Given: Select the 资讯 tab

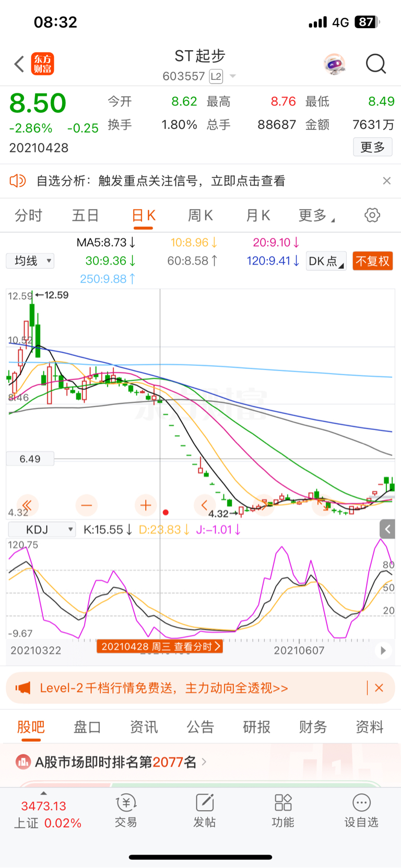Looking at the screenshot, I should (144, 727).
